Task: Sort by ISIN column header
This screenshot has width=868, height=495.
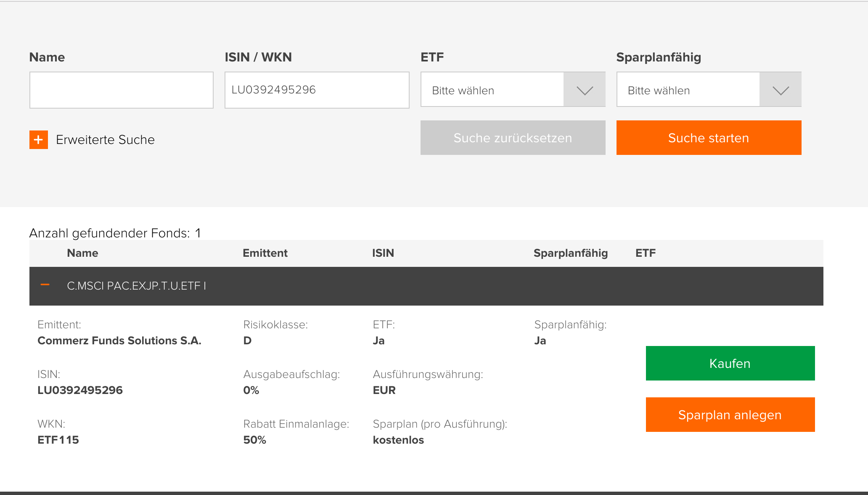Action: 383,253
